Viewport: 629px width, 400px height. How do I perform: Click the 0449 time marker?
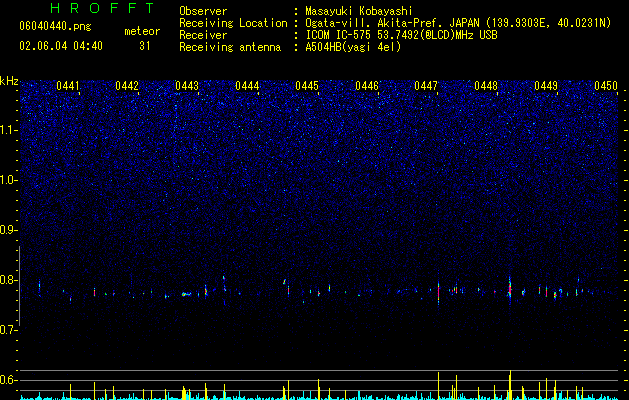[x=546, y=86]
